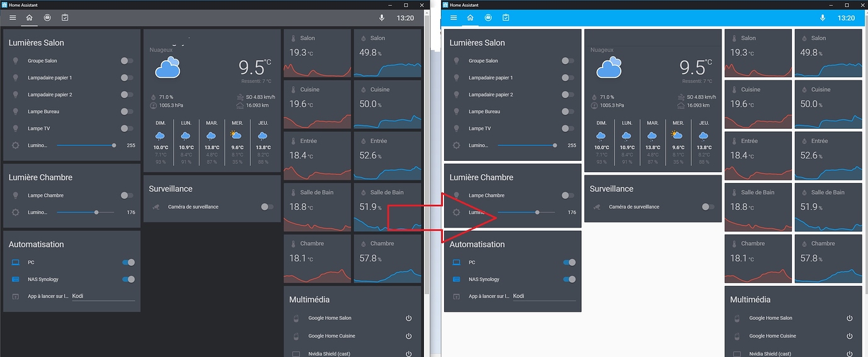Click Kodi input field in left window
868x357 pixels.
(103, 296)
